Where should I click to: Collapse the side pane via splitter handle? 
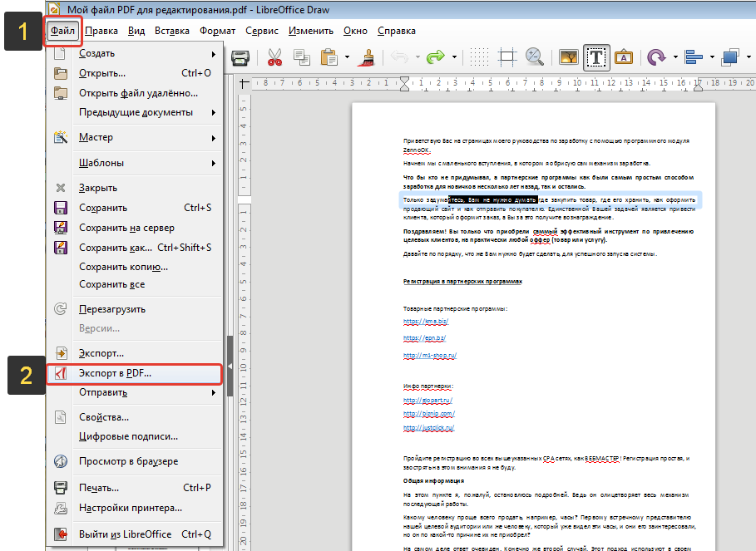click(230, 367)
